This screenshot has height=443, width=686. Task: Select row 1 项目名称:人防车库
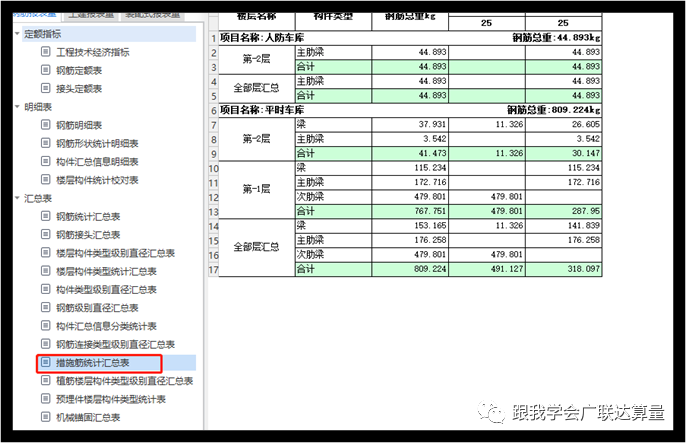point(410,38)
